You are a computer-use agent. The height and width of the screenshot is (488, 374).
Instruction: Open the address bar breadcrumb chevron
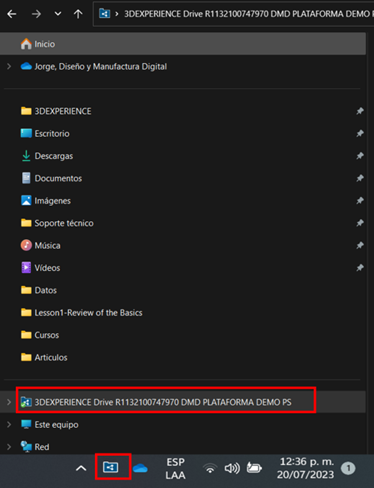pos(117,14)
